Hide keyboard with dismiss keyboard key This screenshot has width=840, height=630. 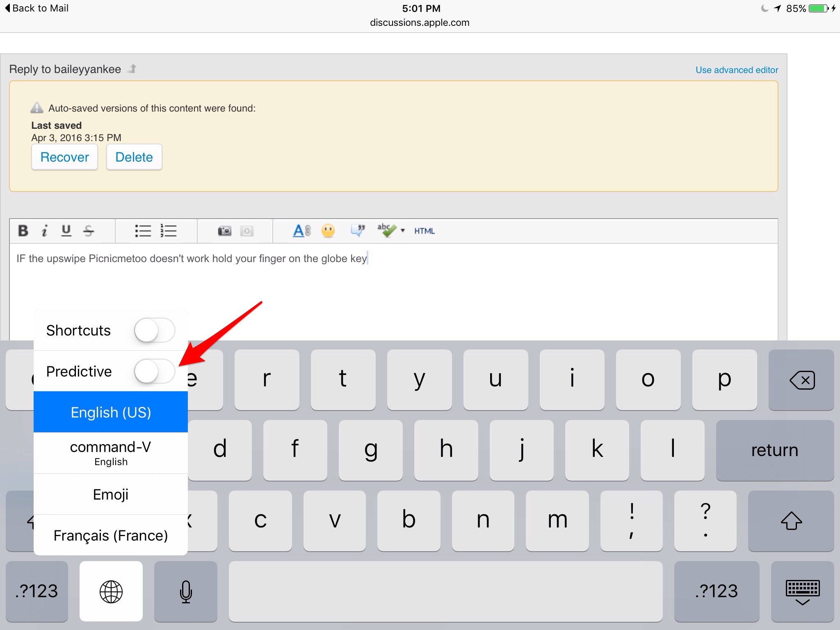(802, 591)
